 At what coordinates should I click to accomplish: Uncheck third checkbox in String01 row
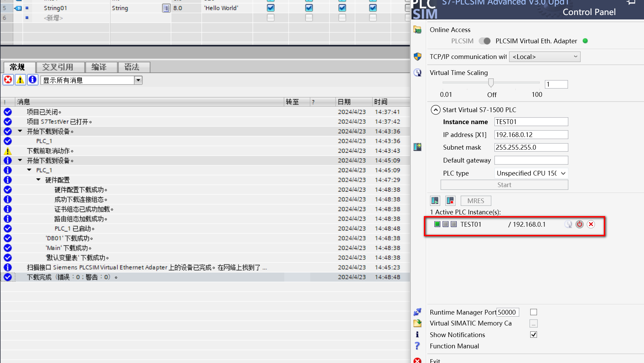[342, 8]
